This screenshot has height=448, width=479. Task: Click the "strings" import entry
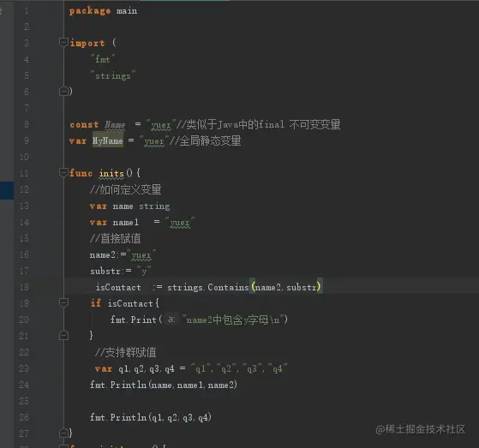pyautogui.click(x=113, y=75)
